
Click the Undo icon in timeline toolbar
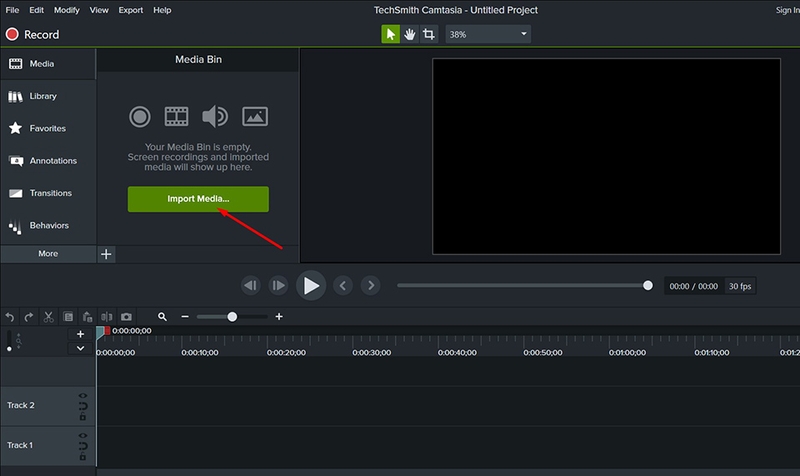pyautogui.click(x=10, y=317)
